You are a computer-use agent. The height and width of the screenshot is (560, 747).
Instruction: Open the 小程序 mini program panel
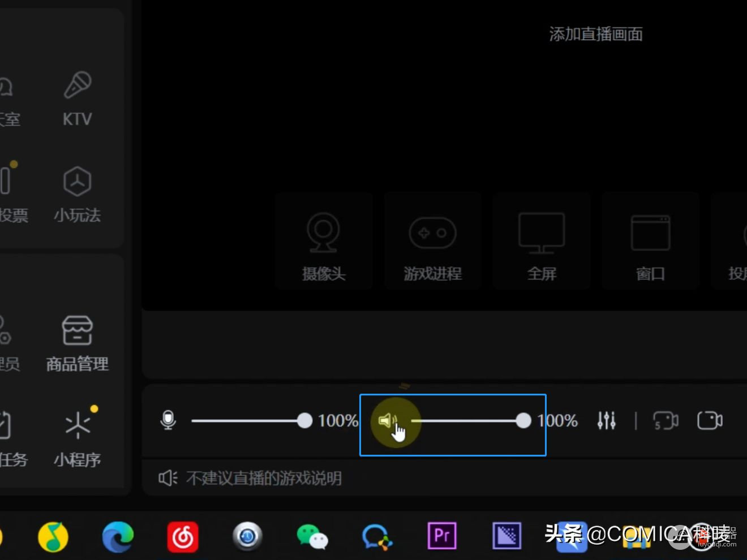pos(77,437)
